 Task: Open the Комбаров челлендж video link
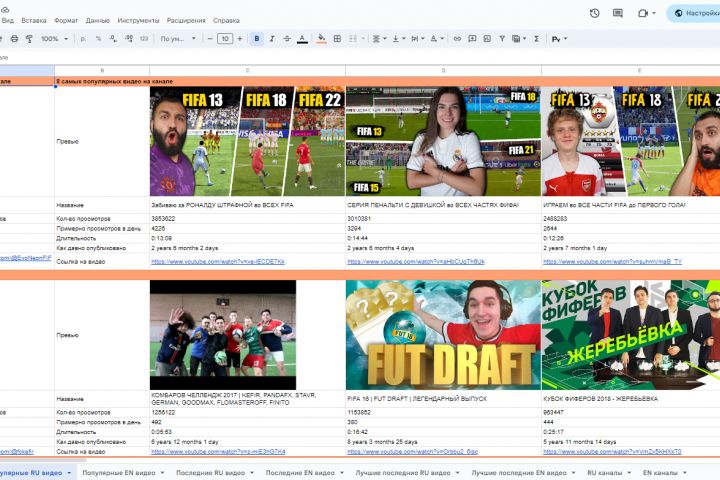pyautogui.click(x=218, y=452)
